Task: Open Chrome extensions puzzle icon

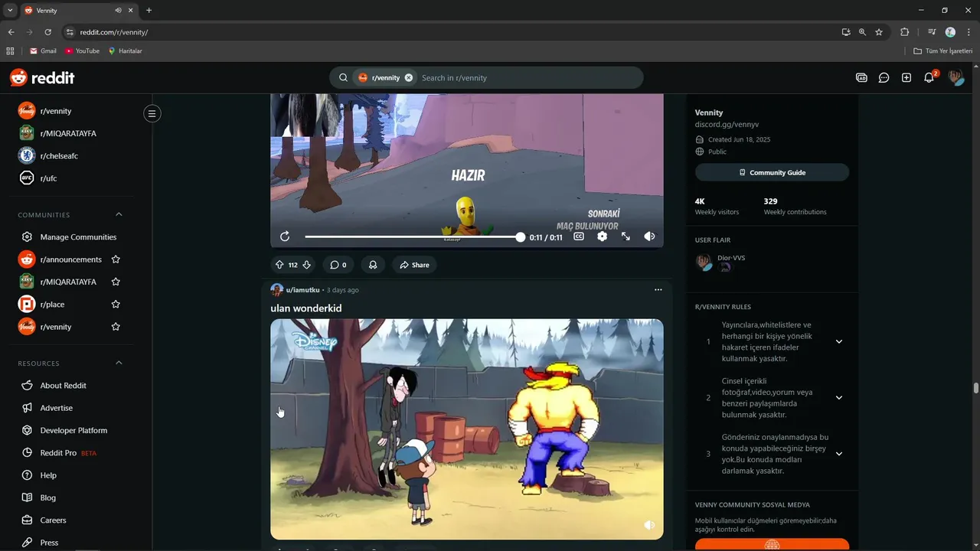Action: point(904,32)
